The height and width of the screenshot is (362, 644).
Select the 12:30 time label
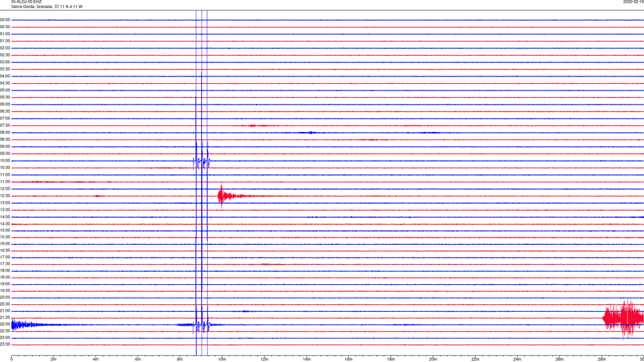pos(5,196)
